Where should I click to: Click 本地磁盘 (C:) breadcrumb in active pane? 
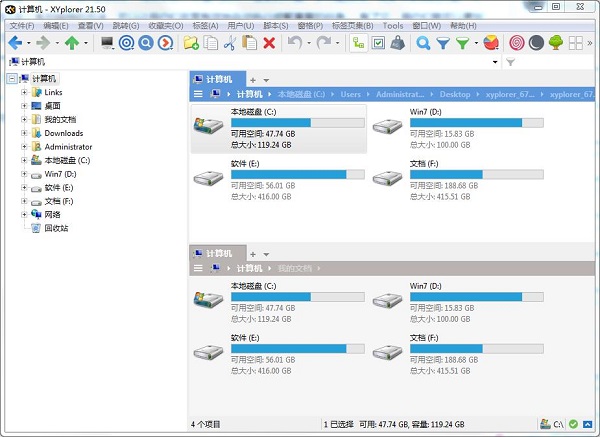coord(301,94)
